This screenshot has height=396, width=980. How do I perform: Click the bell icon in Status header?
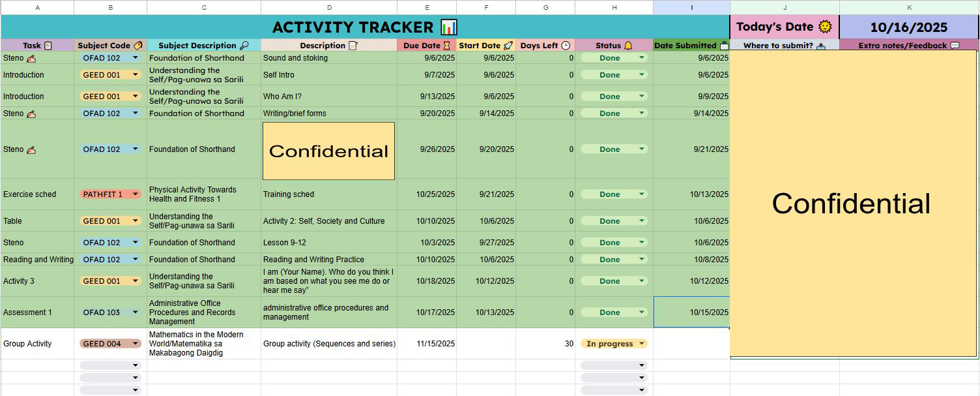tap(628, 46)
